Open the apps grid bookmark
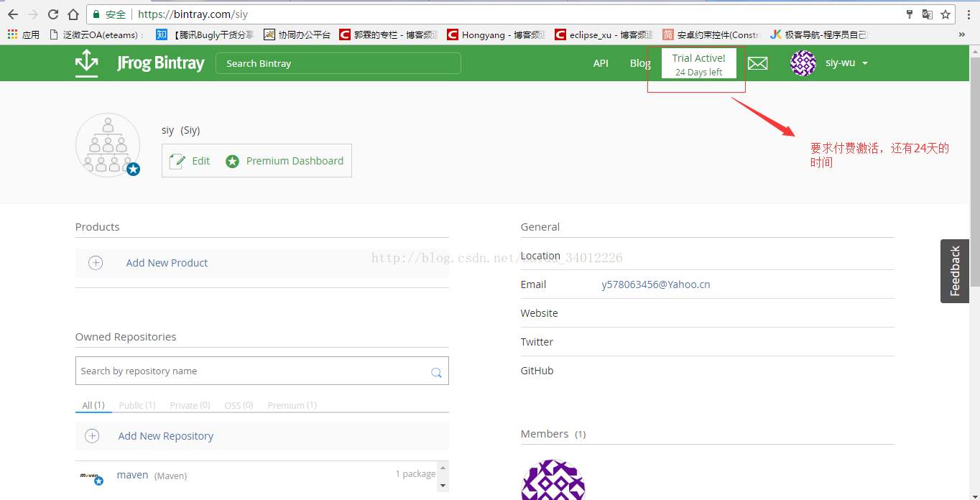This screenshot has height=500, width=980. [12, 34]
